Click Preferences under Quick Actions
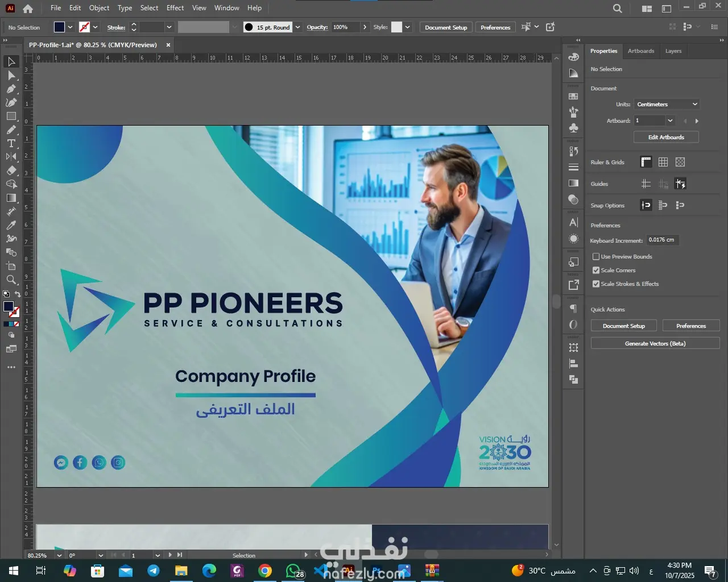Screen dimensions: 728x582 pos(691,326)
